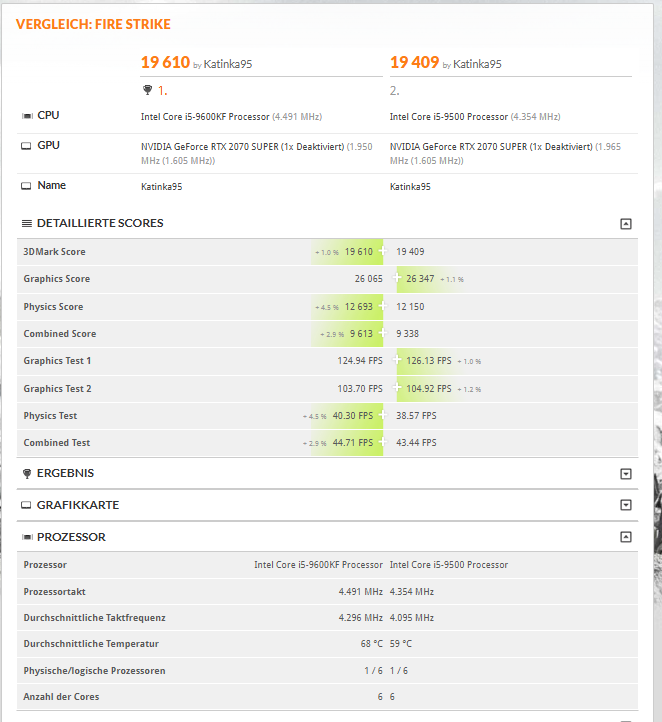Click the Durchschnittliche Taktfrequenz label
Viewport: 662px width, 722px height.
[x=94, y=617]
